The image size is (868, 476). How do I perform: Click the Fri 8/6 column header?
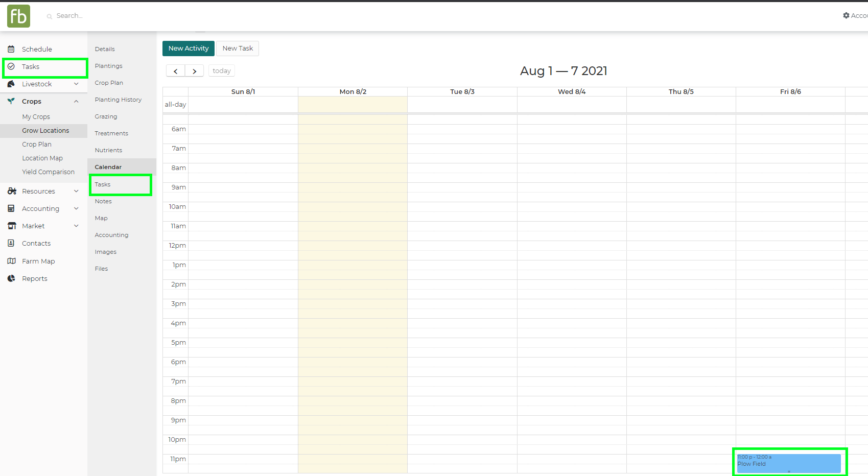790,92
